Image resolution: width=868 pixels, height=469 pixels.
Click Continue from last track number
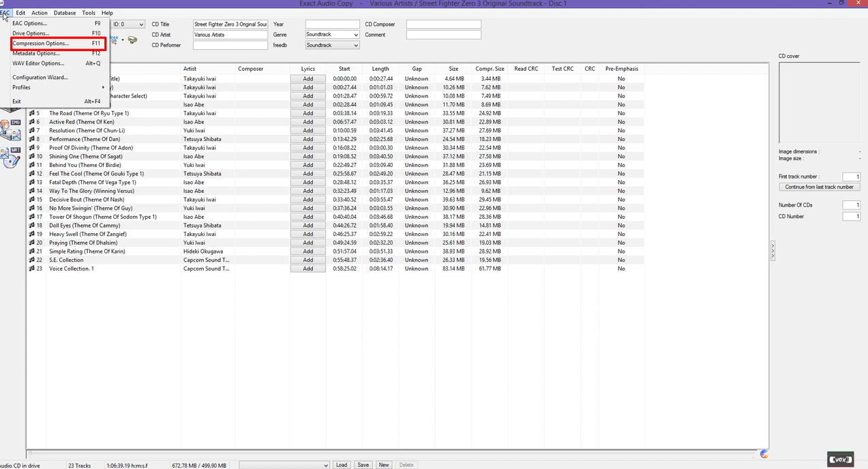tap(819, 187)
